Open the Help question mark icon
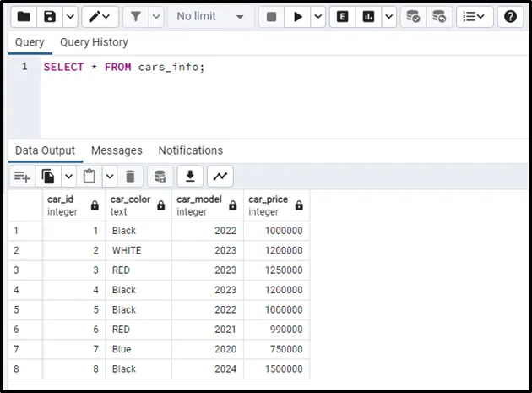Screen dimensions: 532x393 [x=510, y=16]
